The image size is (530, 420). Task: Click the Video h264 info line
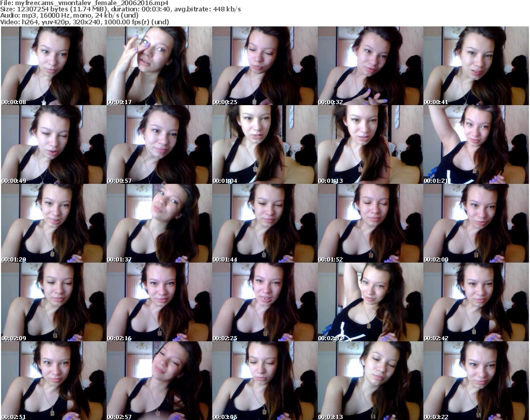tap(84, 22)
